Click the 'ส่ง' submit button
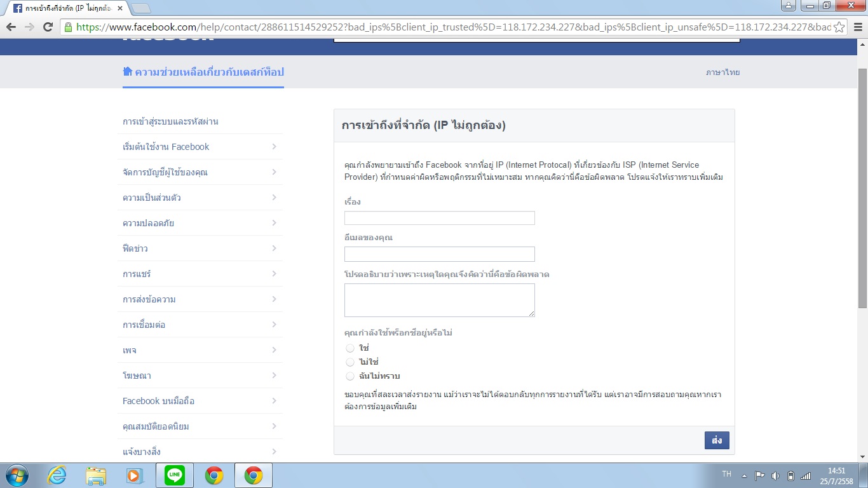 click(x=717, y=440)
